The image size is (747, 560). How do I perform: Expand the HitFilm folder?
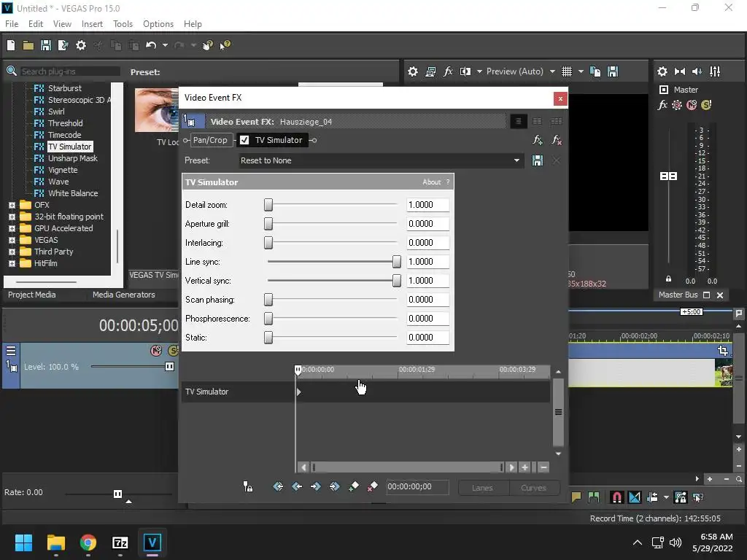click(x=12, y=263)
